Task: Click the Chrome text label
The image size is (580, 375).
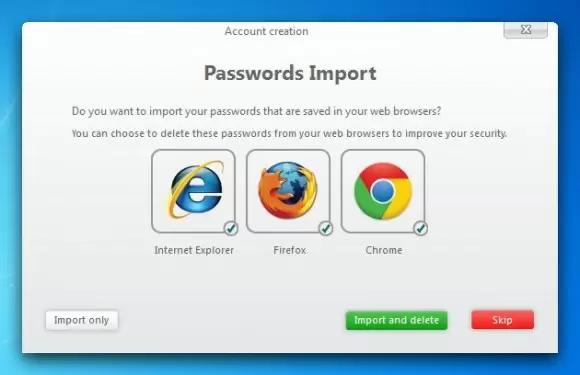Action: [384, 250]
